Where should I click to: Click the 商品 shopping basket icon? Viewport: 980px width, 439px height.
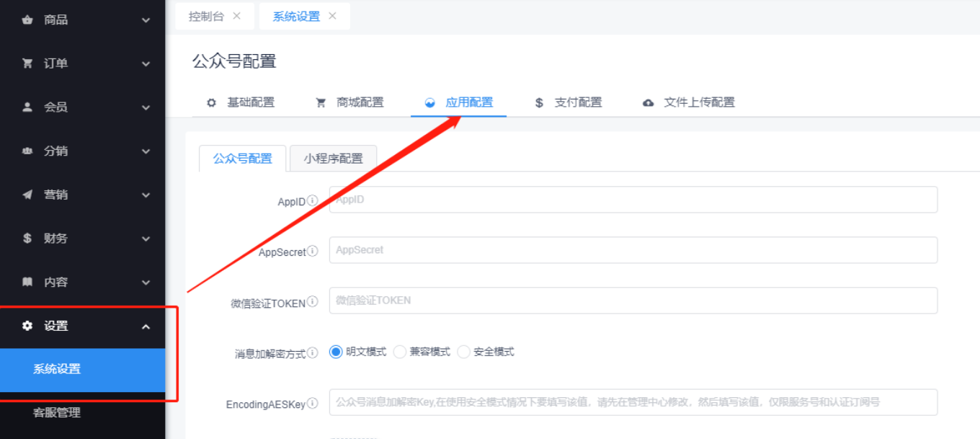(x=27, y=20)
